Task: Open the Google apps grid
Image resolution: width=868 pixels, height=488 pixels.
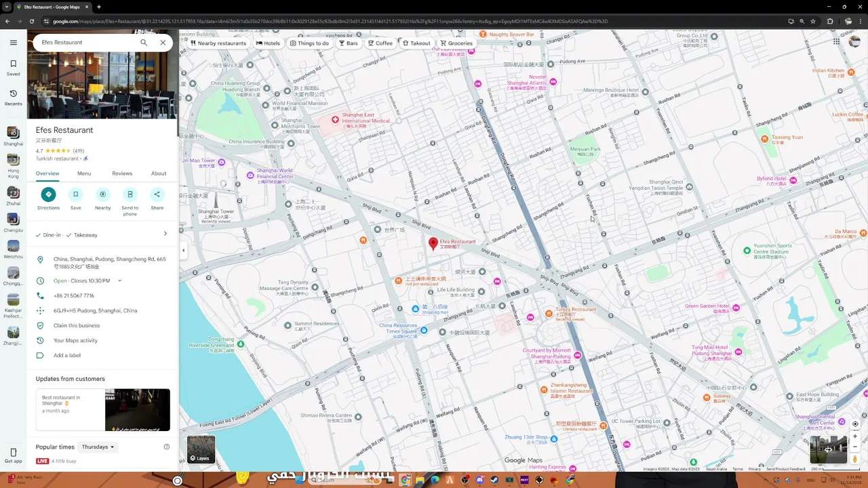Action: (837, 41)
